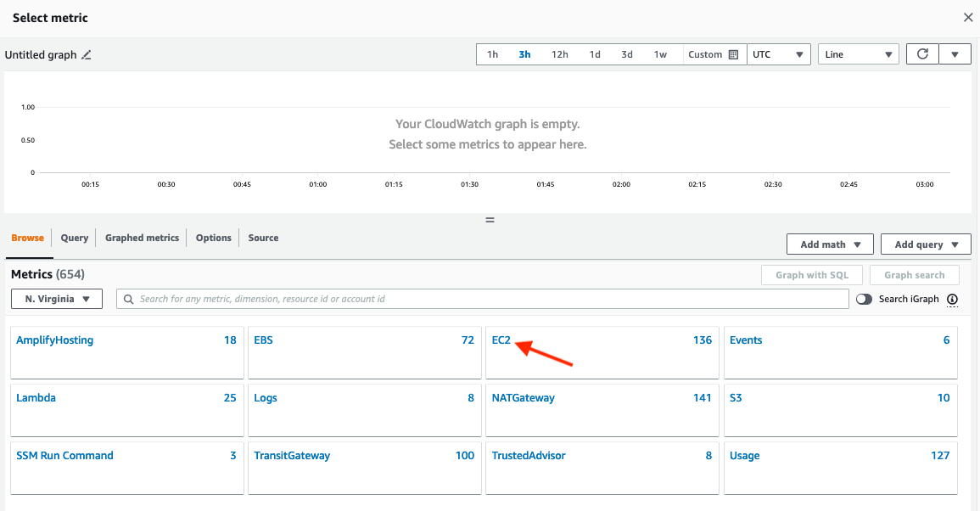The height and width of the screenshot is (511, 980).
Task: Click the EC2 metric count 136
Action: [x=703, y=340]
